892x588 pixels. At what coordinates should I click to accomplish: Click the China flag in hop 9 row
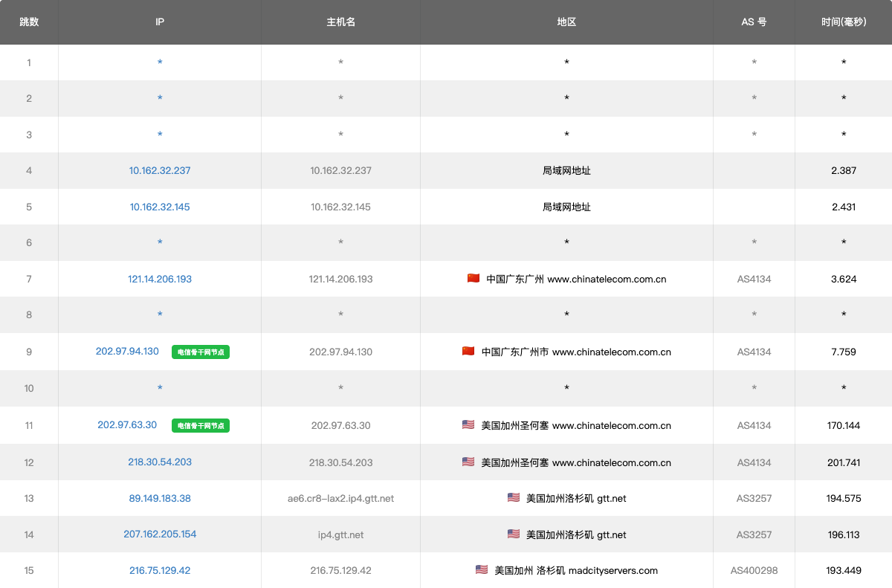(468, 352)
